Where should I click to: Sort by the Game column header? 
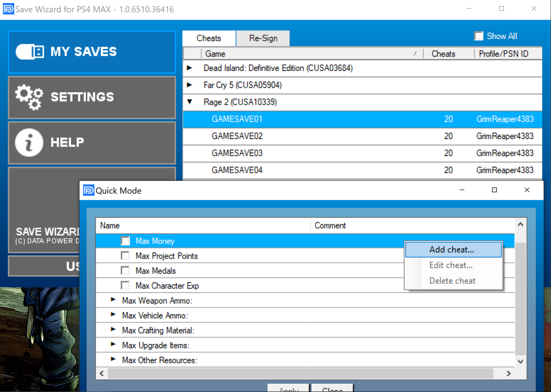click(312, 54)
